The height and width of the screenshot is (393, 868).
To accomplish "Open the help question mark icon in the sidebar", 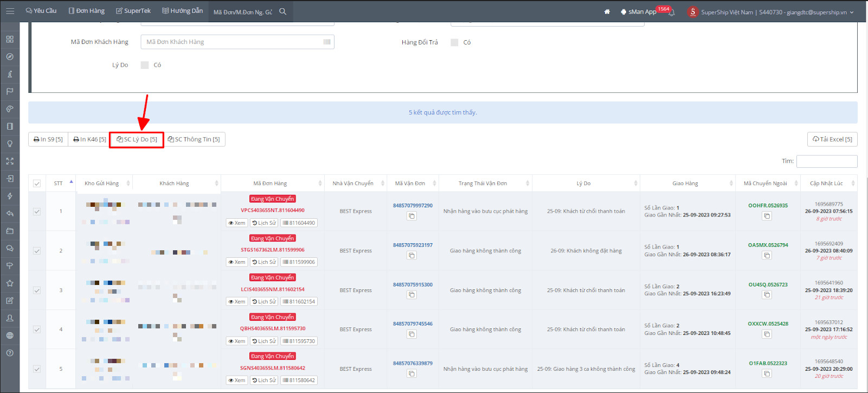I will (x=10, y=353).
